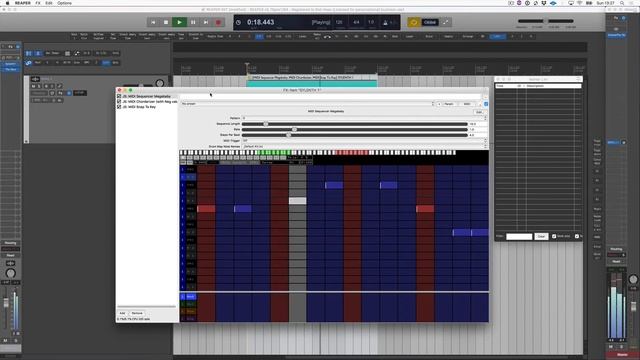640x360 pixels.
Task: Click the Description column header
Action: [x=535, y=86]
